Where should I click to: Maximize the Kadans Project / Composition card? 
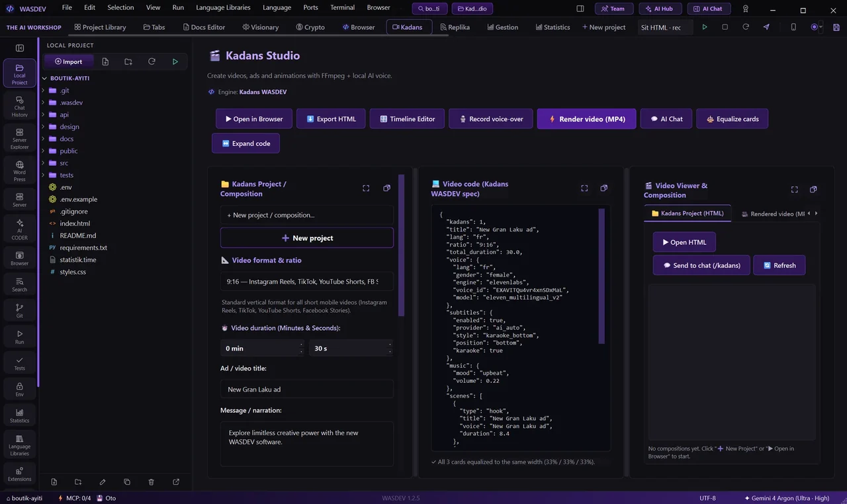(x=366, y=189)
